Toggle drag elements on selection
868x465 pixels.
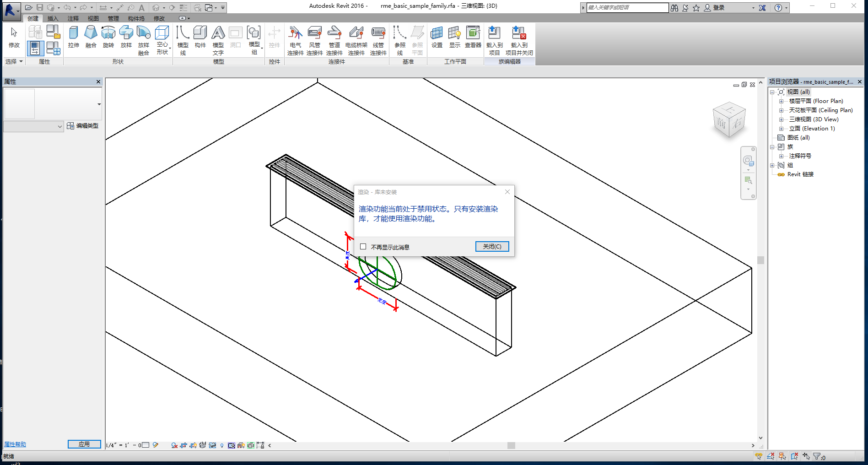[x=806, y=456]
